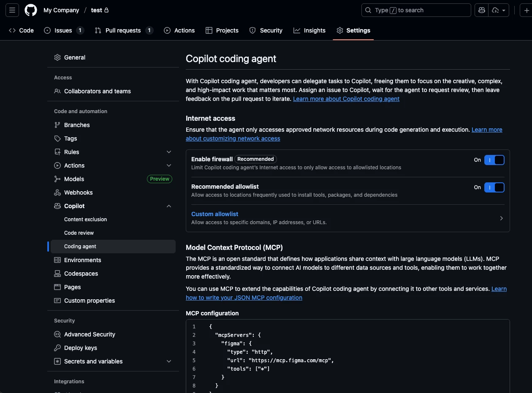Open Copilot chat icon in header

pyautogui.click(x=481, y=10)
